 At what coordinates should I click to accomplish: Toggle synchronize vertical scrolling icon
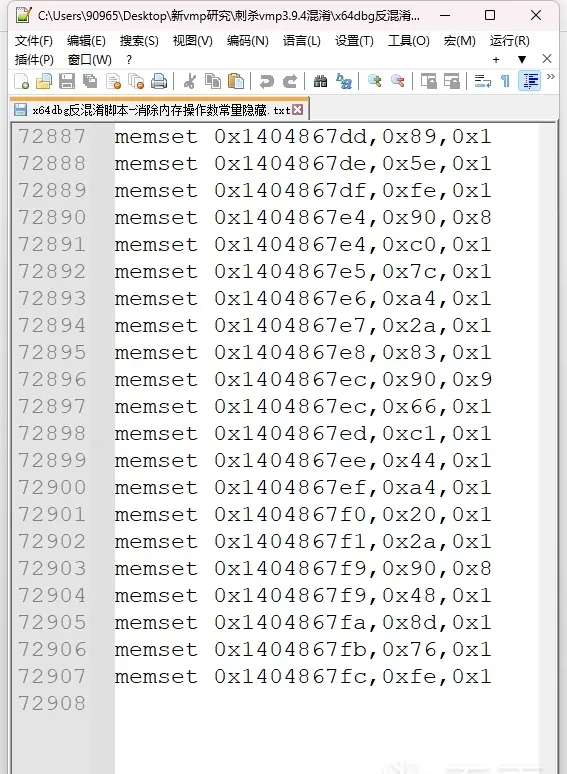tap(428, 81)
